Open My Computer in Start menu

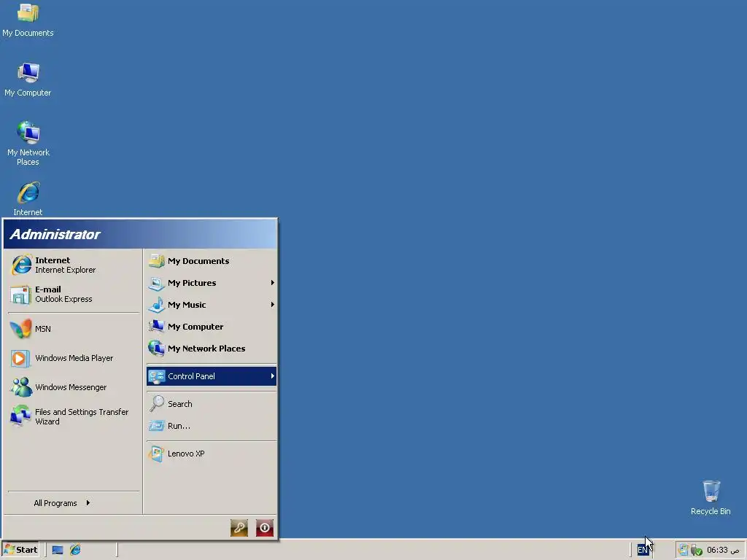(212, 327)
